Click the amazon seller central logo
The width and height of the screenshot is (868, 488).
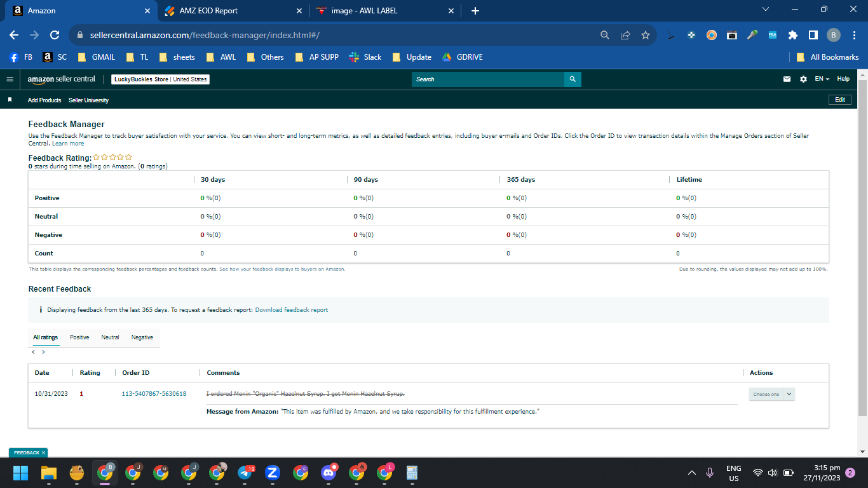coord(62,79)
